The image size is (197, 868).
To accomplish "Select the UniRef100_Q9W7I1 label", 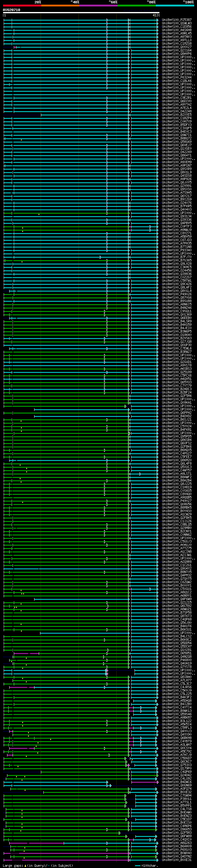I will click(x=177, y=135).
